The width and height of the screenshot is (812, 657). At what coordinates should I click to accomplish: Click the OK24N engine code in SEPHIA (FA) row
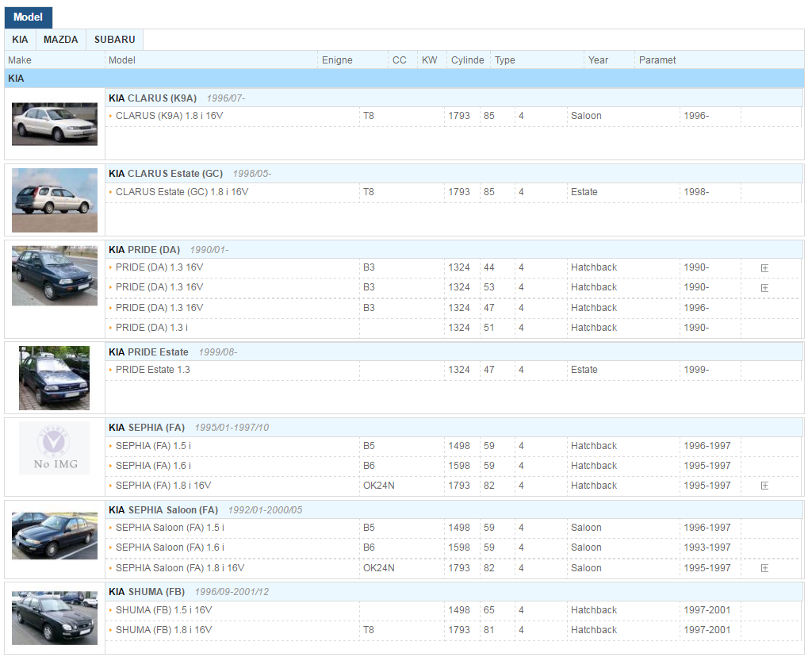(x=378, y=486)
